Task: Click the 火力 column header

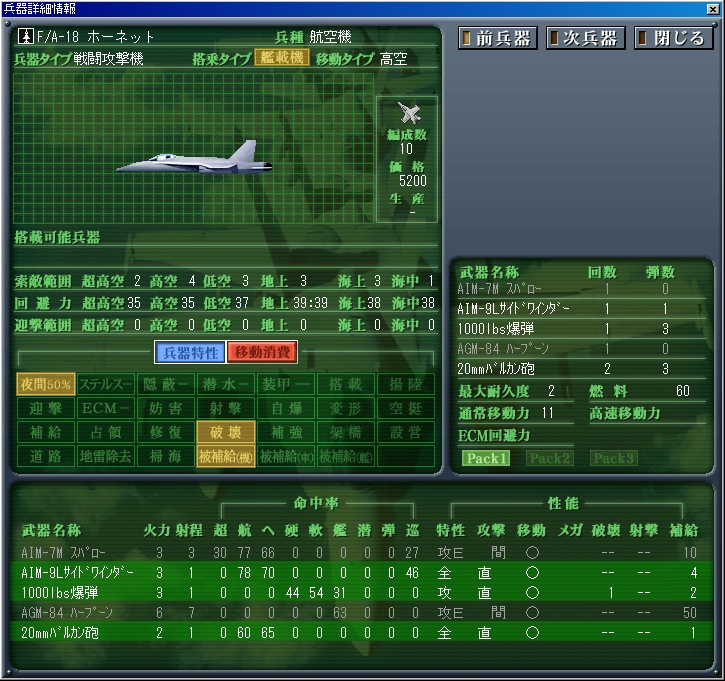Action: point(157,530)
